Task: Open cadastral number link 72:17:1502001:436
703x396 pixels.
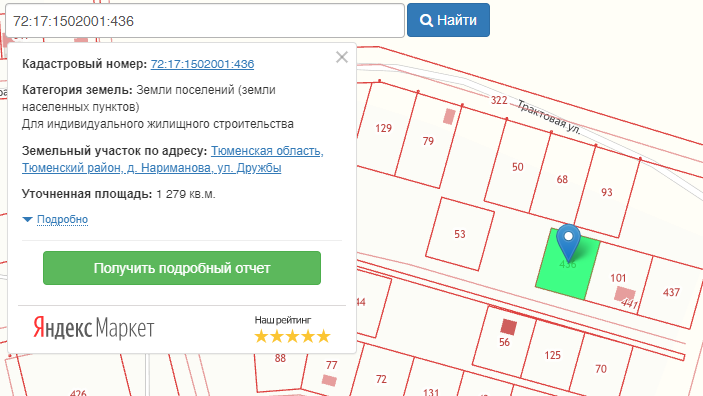Action: click(202, 64)
